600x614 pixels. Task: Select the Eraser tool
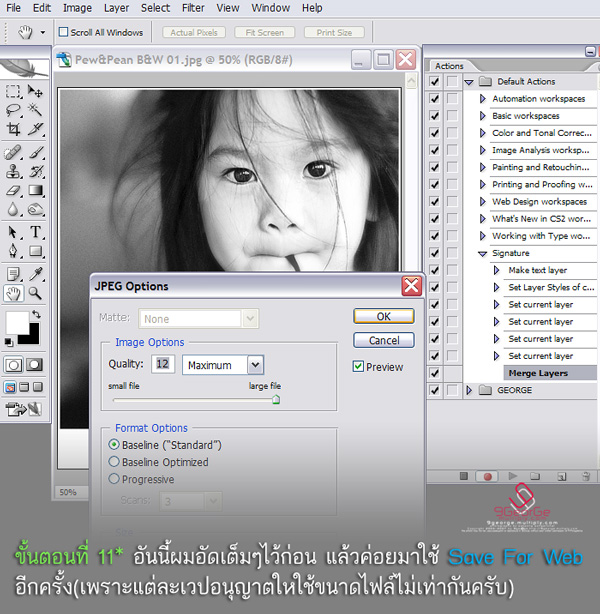[x=13, y=190]
